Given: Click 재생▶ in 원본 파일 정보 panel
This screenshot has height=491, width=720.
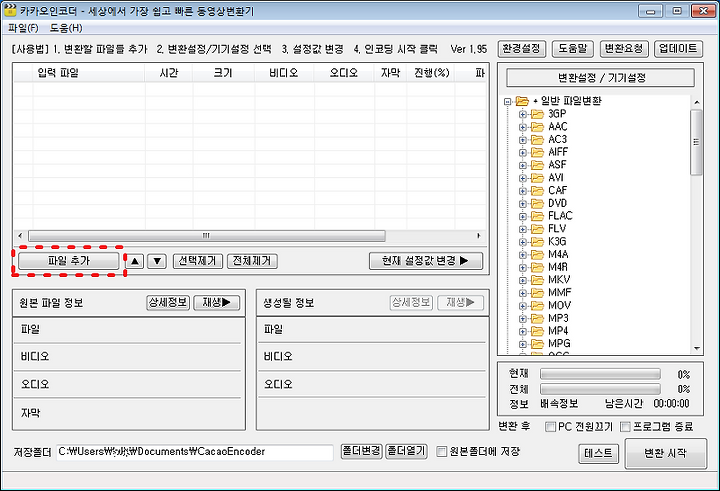Looking at the screenshot, I should tap(217, 302).
